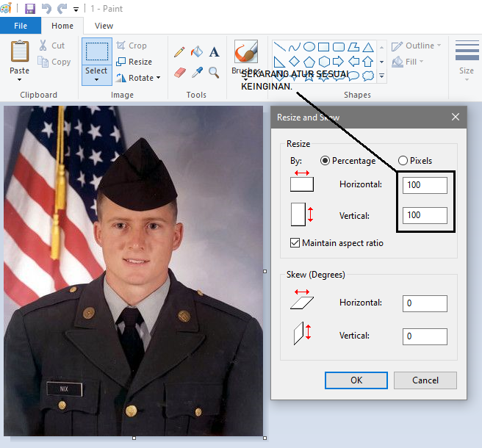Select the Color picker eyedropper

tap(197, 73)
